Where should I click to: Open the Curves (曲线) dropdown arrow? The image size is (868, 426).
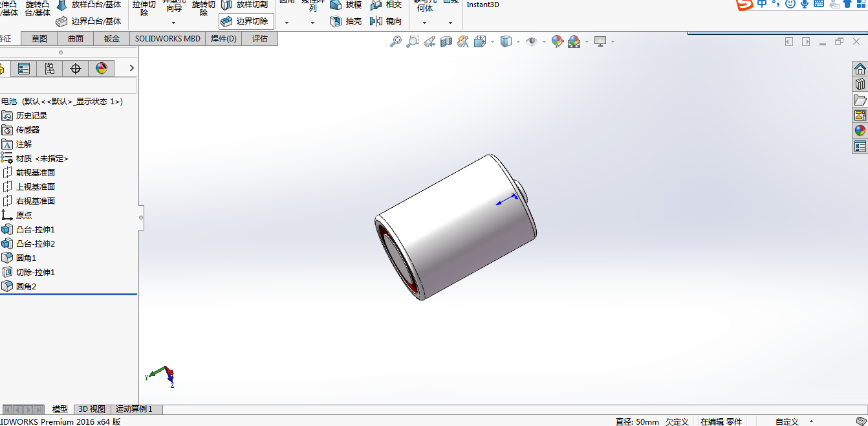(450, 23)
